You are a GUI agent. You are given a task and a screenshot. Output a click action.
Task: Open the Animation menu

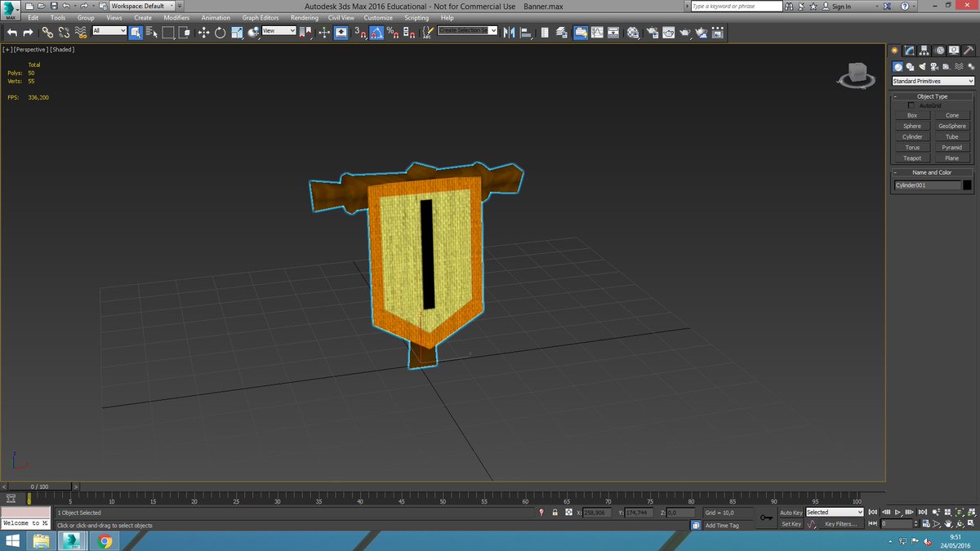216,18
